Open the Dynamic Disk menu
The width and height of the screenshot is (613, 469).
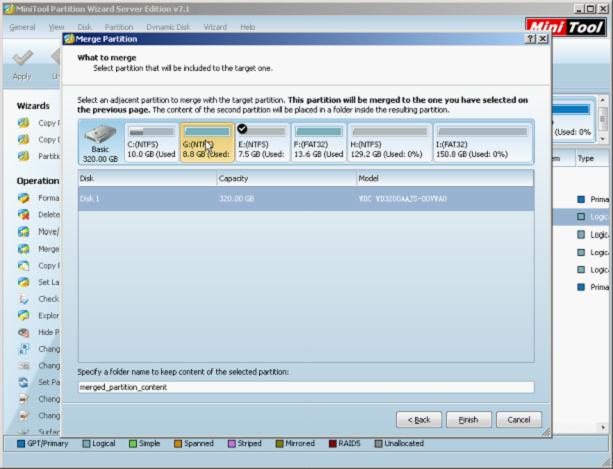(x=168, y=27)
